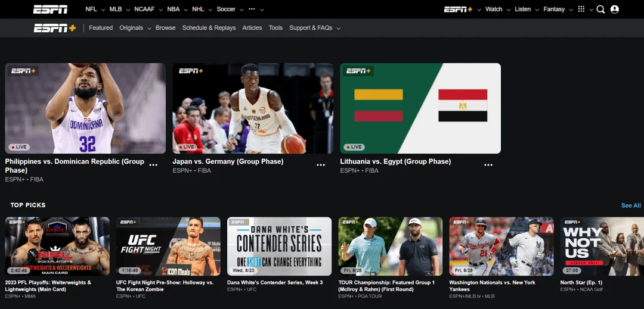The image size is (644, 309).
Task: Open the NCAAF menu item
Action: coord(144,9)
